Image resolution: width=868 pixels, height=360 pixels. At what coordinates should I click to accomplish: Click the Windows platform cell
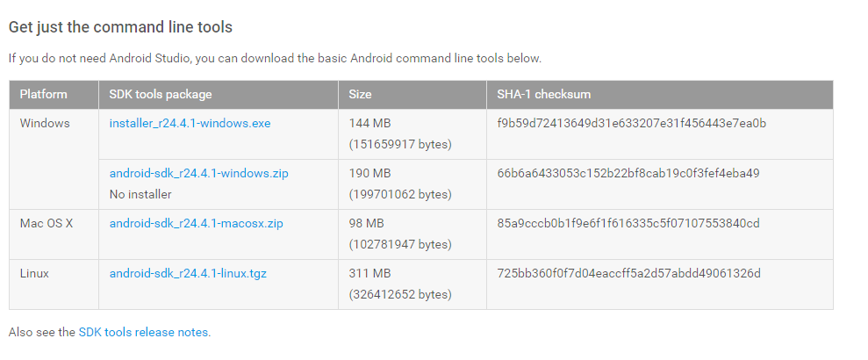pos(44,124)
